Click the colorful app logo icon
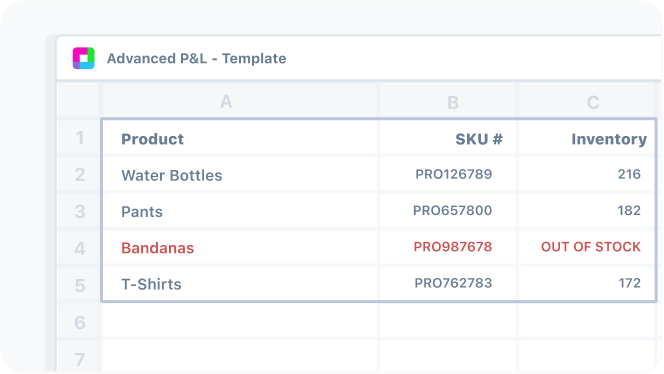This screenshot has width=664, height=374. [83, 58]
